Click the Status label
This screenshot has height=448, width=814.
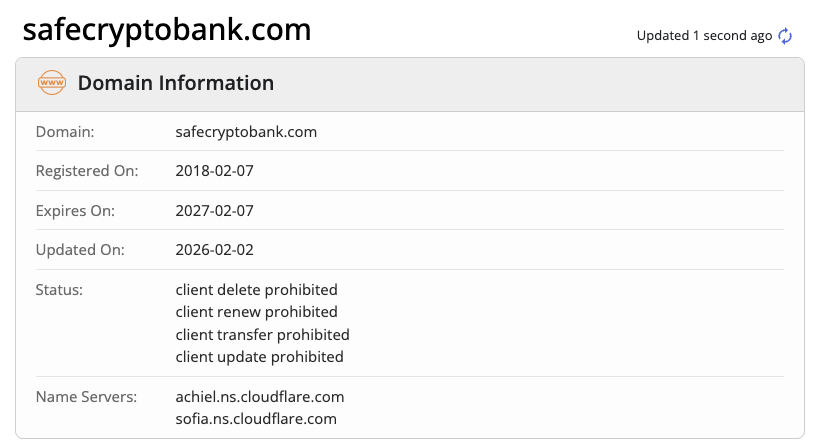click(59, 290)
